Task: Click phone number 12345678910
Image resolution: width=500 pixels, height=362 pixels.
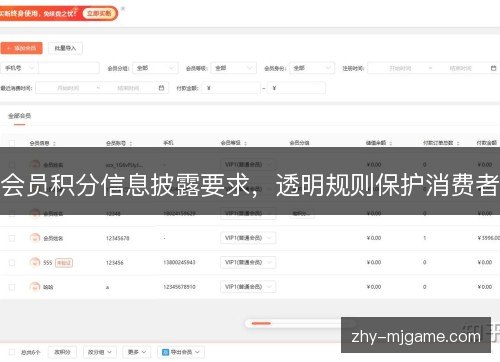Action: click(179, 287)
